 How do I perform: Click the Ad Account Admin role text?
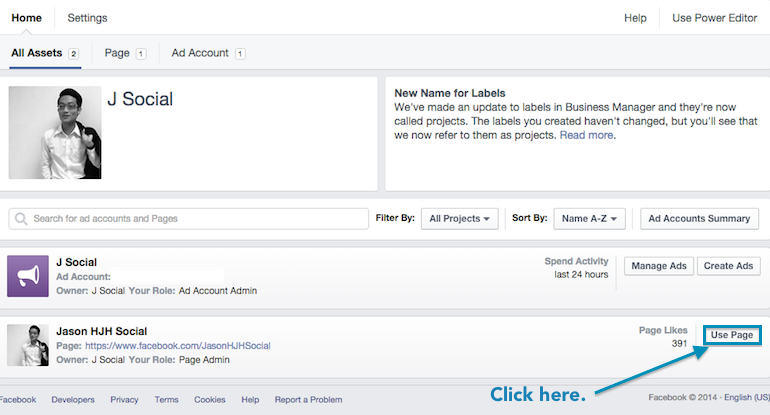click(218, 291)
